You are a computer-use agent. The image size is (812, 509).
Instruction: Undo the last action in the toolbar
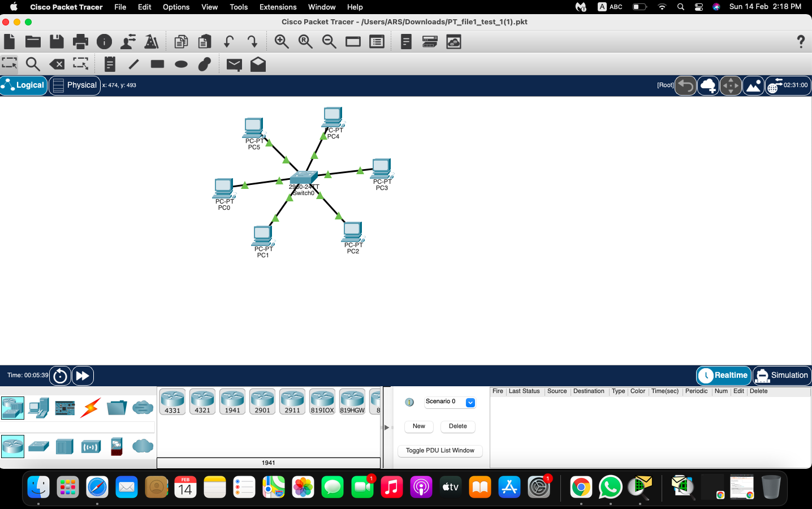tap(228, 42)
